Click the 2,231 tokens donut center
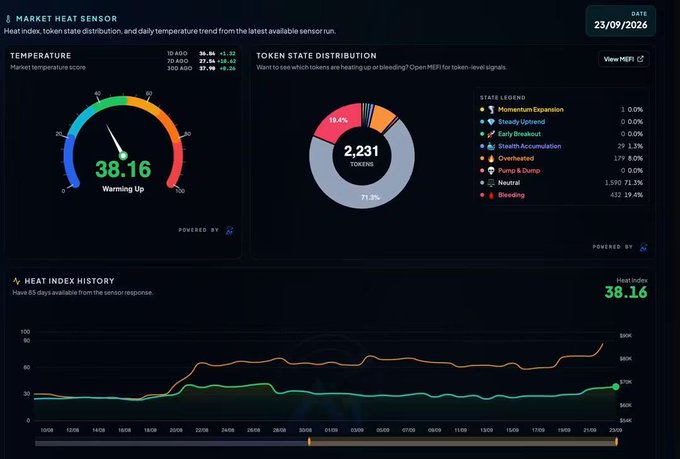 pyautogui.click(x=361, y=155)
